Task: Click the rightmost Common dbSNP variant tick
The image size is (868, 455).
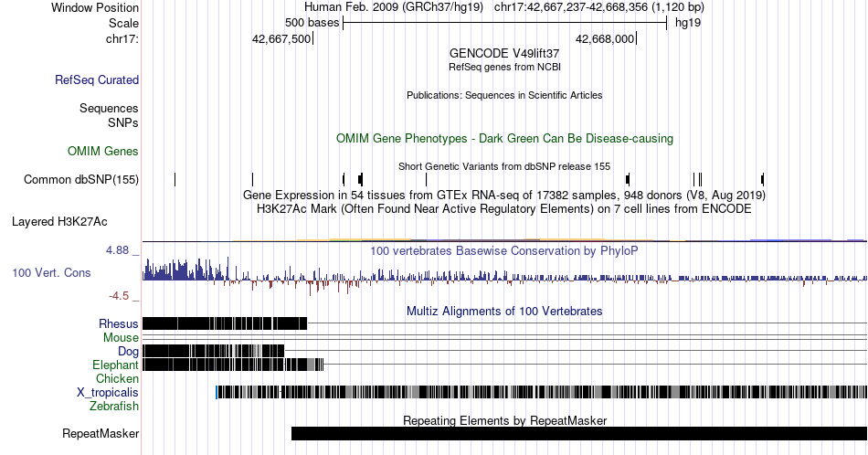Action: [x=762, y=179]
